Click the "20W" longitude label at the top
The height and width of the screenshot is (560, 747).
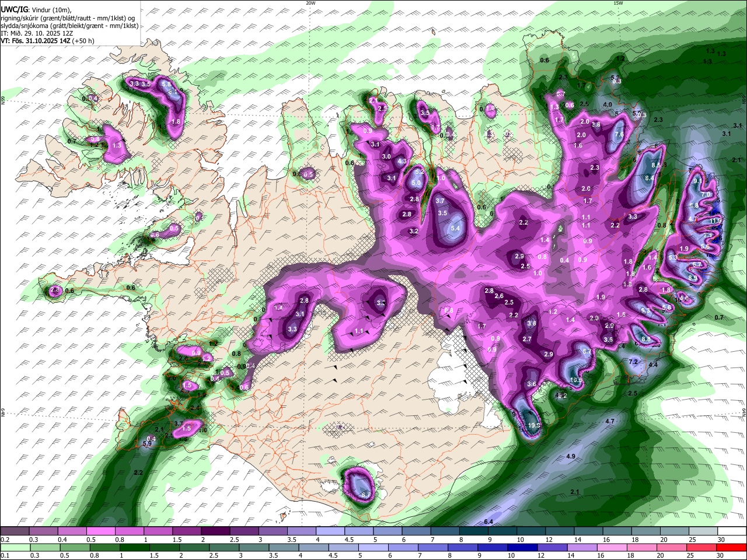point(310,3)
